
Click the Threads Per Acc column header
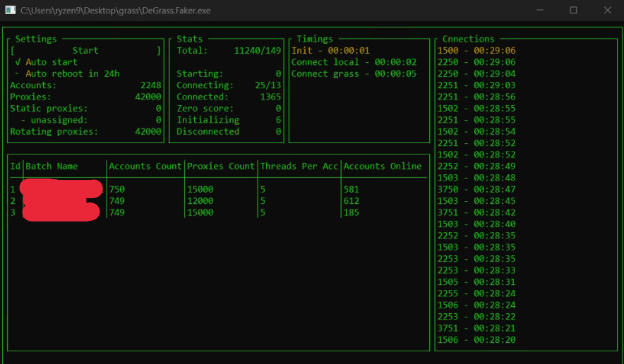tap(299, 166)
